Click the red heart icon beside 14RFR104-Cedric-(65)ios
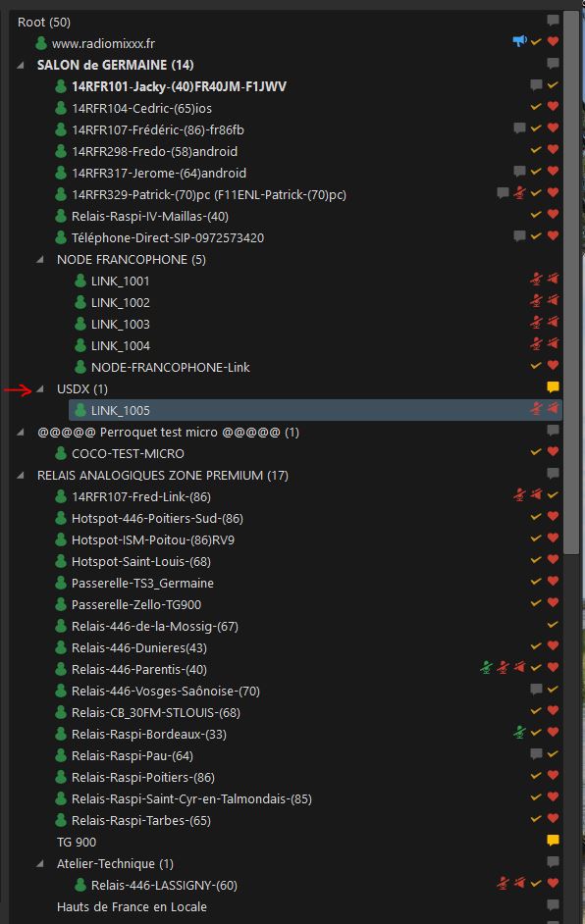The width and height of the screenshot is (585, 924). click(x=553, y=106)
